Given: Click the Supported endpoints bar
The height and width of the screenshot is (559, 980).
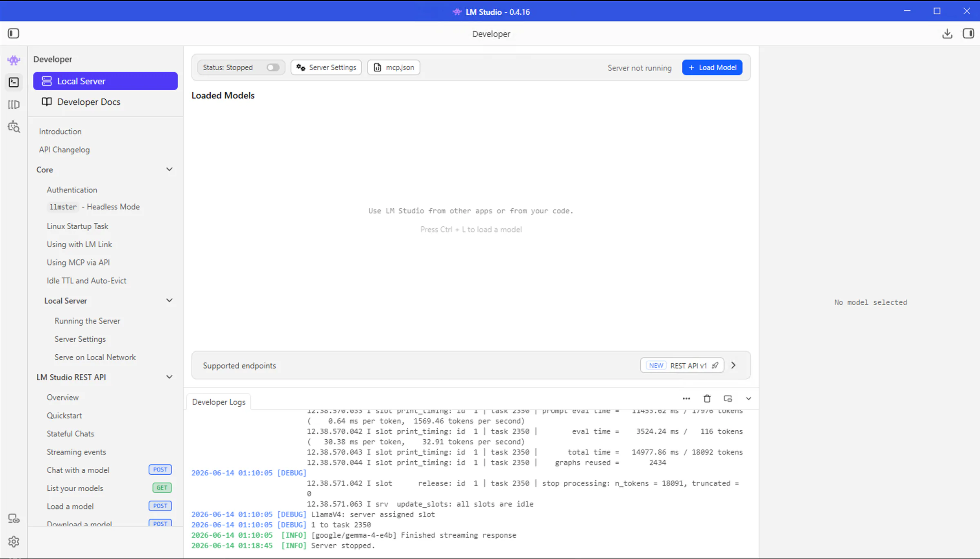Looking at the screenshot, I should (471, 365).
